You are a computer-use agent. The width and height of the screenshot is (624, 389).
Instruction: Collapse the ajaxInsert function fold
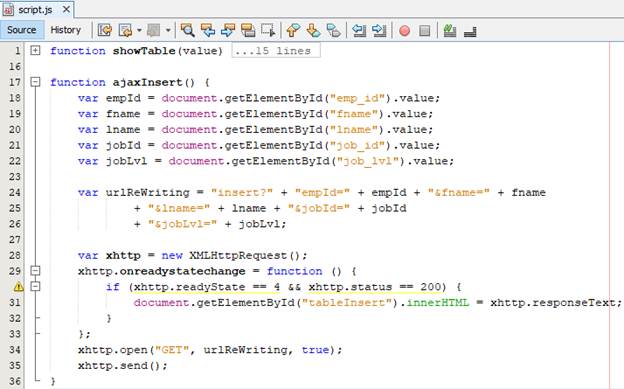(x=35, y=82)
